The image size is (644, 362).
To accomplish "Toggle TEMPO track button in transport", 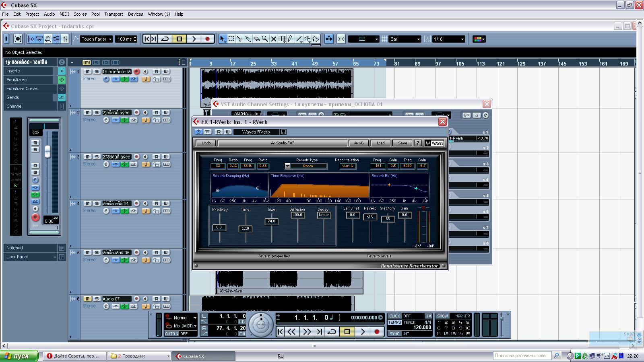I will pyautogui.click(x=394, y=323).
